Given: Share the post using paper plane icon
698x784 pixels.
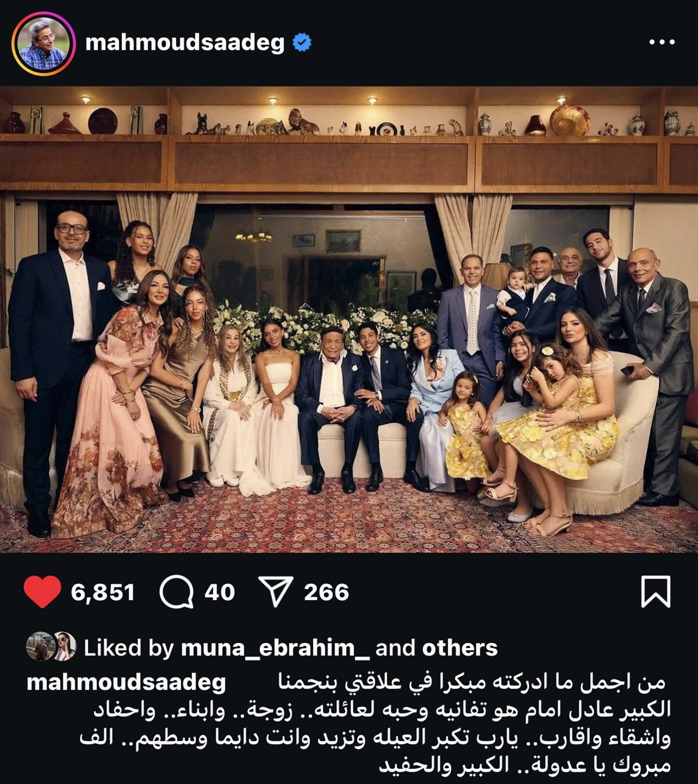Looking at the screenshot, I should 275,592.
